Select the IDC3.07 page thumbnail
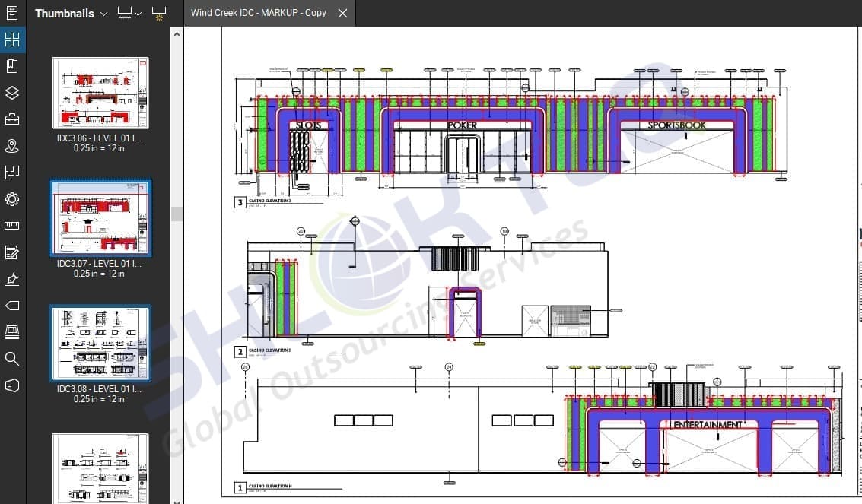 (x=100, y=218)
